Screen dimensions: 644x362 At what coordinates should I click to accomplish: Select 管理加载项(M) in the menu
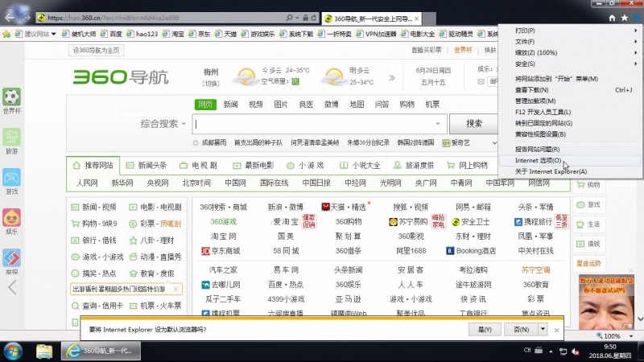point(570,101)
